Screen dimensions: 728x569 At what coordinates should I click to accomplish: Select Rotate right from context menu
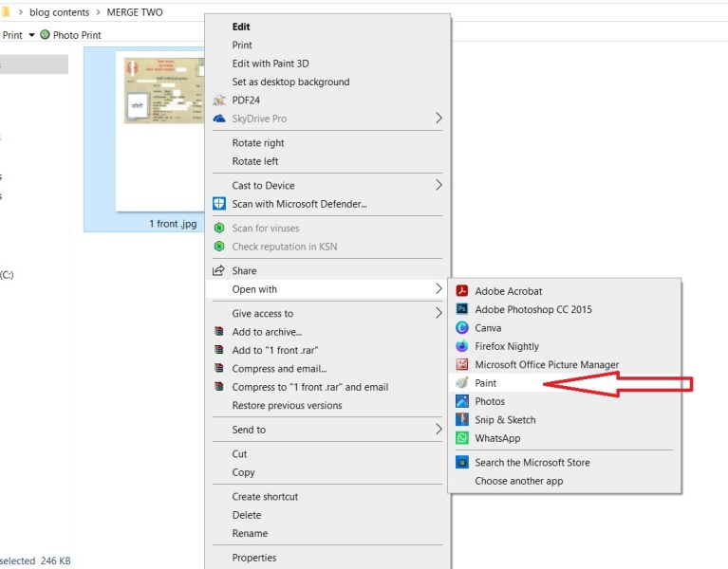tap(258, 143)
